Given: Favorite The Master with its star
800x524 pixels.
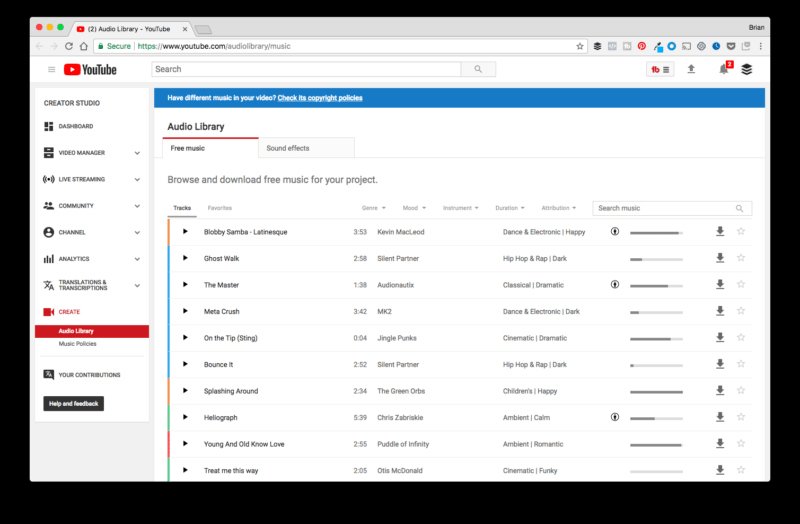Looking at the screenshot, I should click(x=741, y=285).
